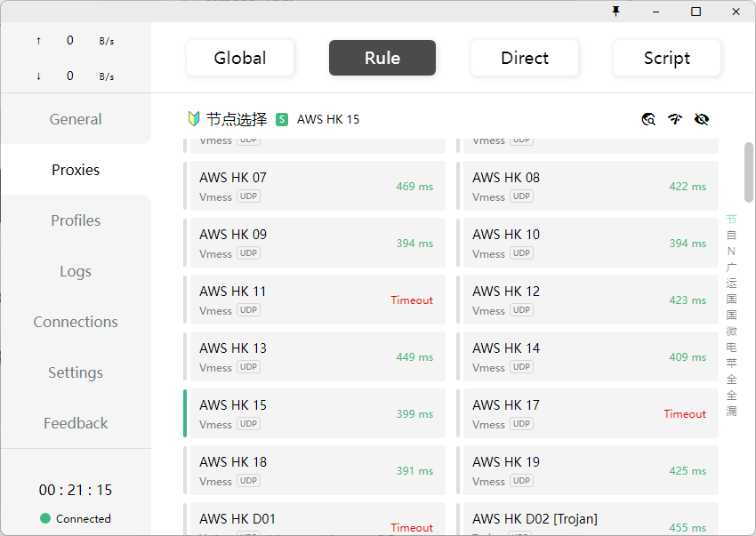Retest the 423 ms latency value
Viewport: 756px width, 536px height.
(688, 300)
